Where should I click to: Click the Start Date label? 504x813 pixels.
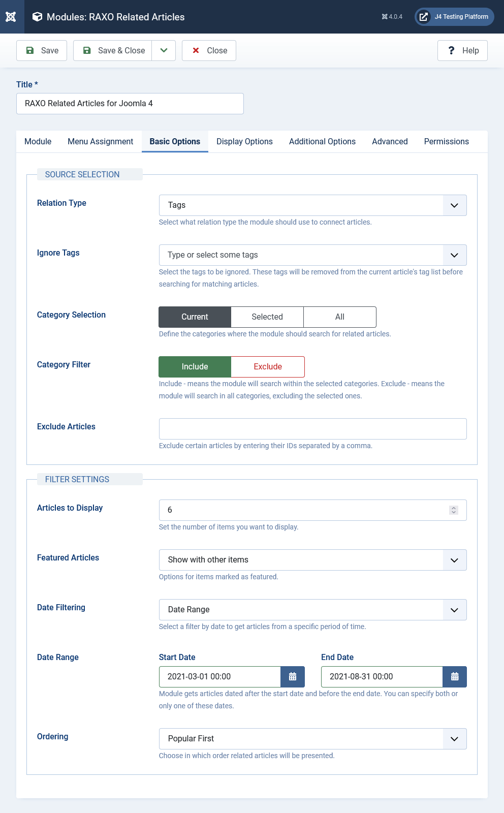pyautogui.click(x=177, y=658)
